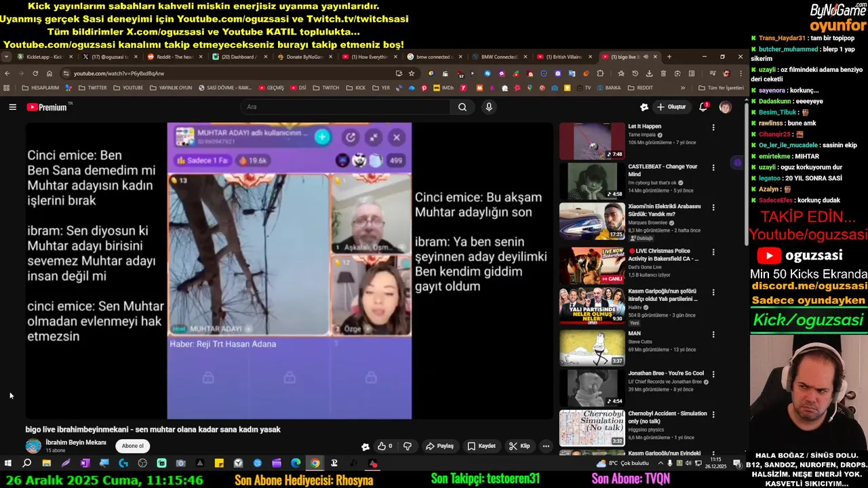Open the options menu for the Xiaomi video
Screen dimensions: 868x488
[713, 207]
